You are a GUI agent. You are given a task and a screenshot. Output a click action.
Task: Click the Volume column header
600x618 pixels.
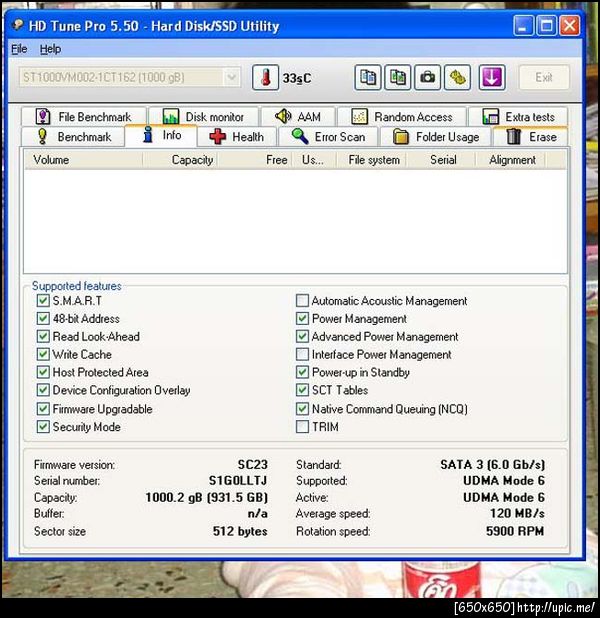84,160
